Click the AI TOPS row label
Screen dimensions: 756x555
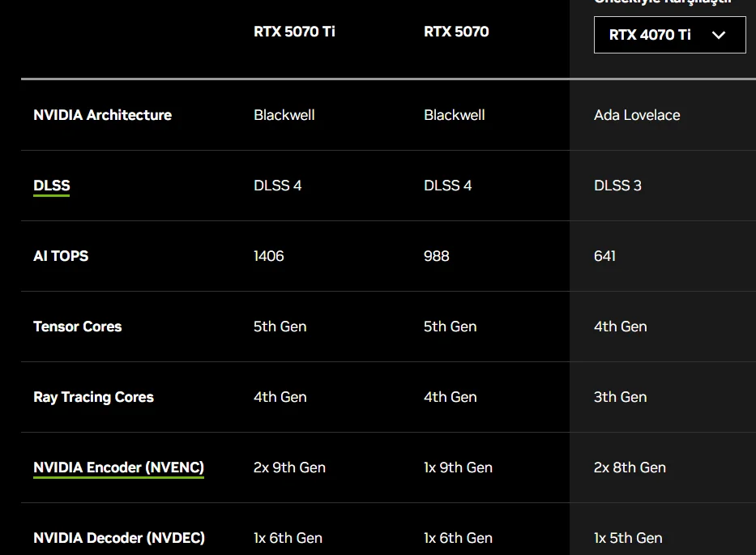coord(61,256)
